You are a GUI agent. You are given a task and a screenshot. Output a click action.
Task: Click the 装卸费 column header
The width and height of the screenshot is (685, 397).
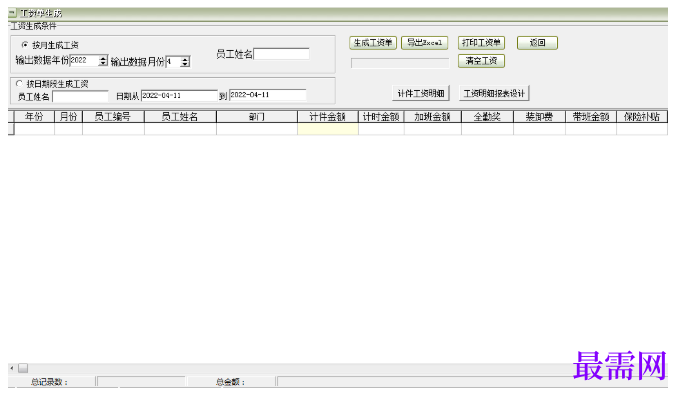(540, 117)
